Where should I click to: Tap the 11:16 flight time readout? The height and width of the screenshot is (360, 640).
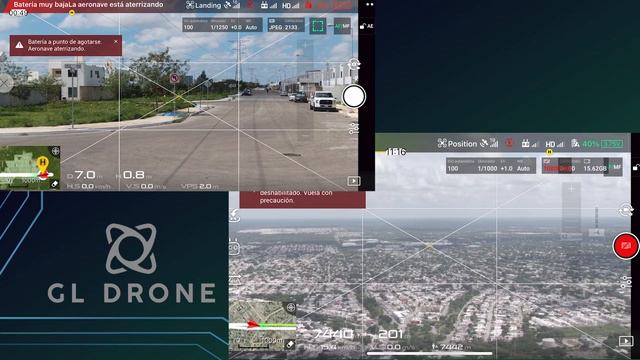(396, 152)
